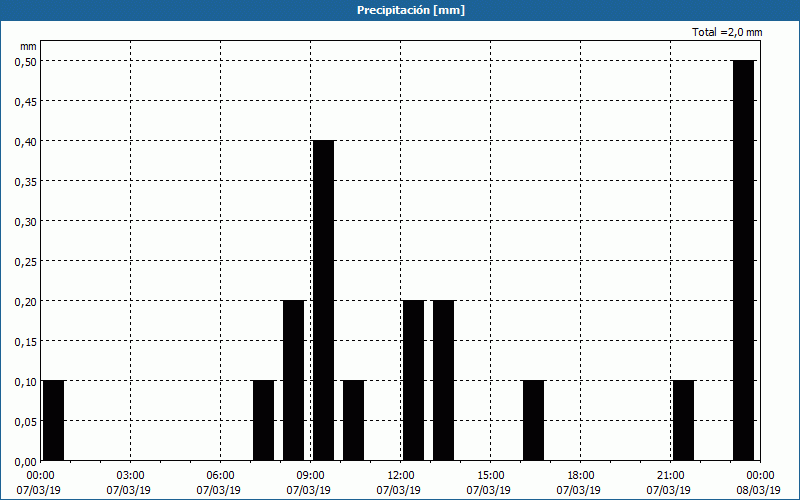The height and width of the screenshot is (500, 800).
Task: Click the 06:00 time axis label
Action: 220,476
